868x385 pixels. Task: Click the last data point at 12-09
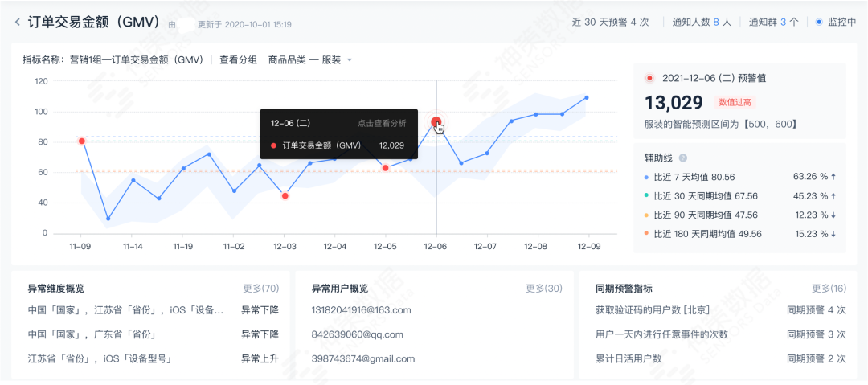click(x=587, y=97)
